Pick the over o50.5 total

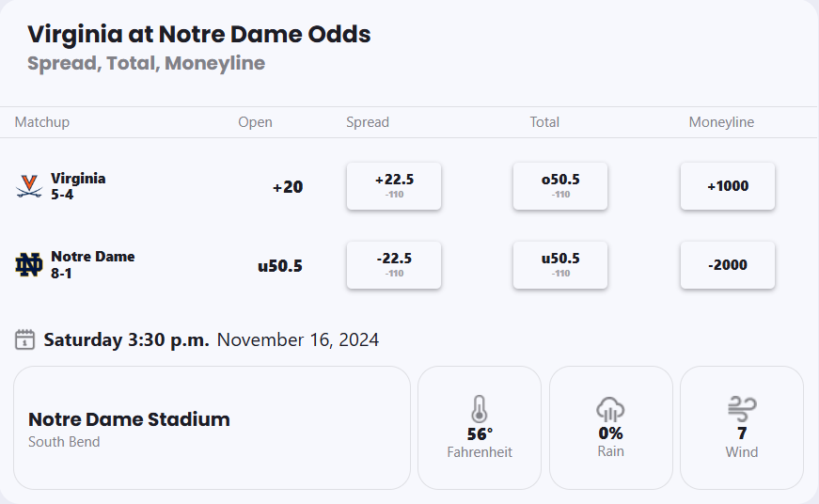pos(560,186)
